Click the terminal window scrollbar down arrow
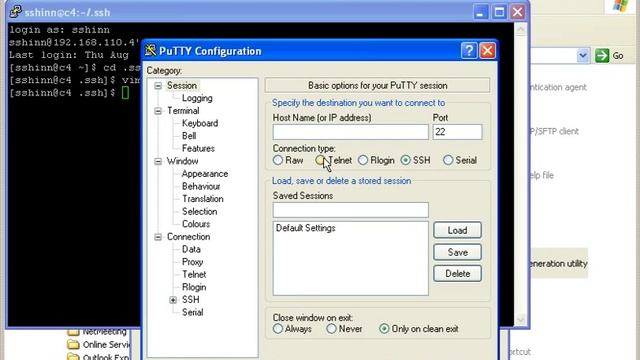 click(520, 320)
